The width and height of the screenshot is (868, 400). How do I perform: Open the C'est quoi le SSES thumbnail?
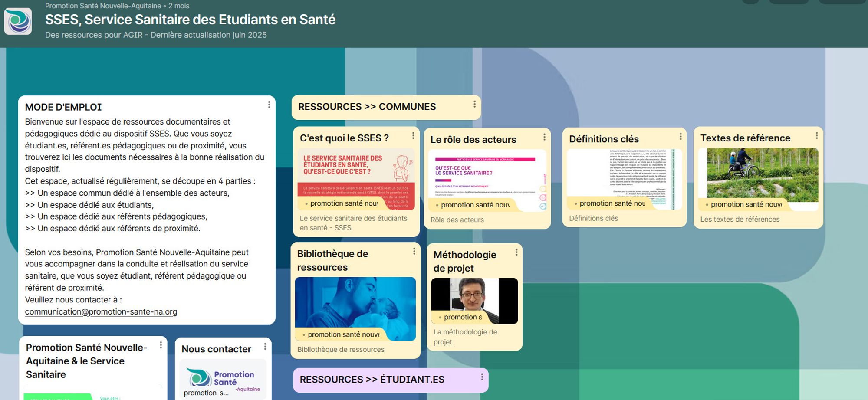click(356, 179)
